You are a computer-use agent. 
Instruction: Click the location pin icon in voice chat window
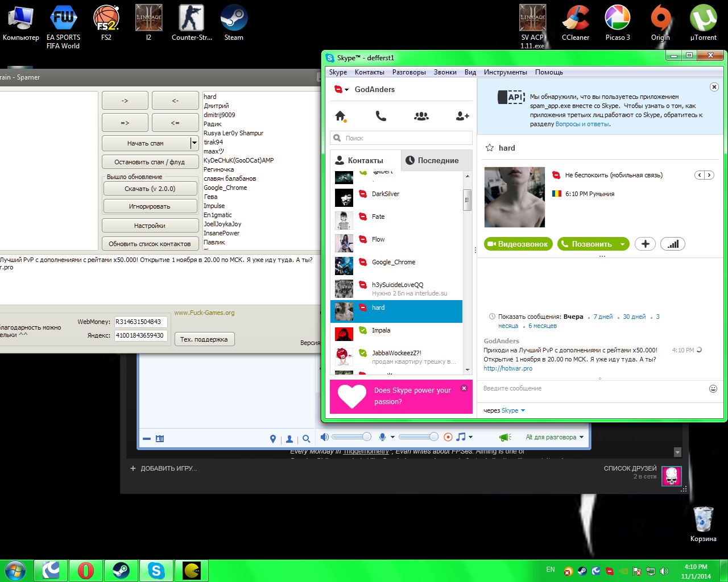(x=273, y=439)
